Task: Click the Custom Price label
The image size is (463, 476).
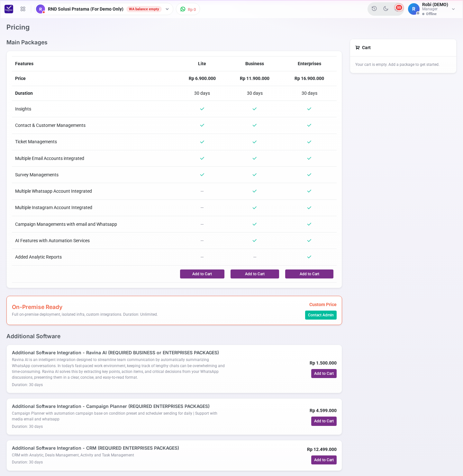Action: tap(323, 304)
